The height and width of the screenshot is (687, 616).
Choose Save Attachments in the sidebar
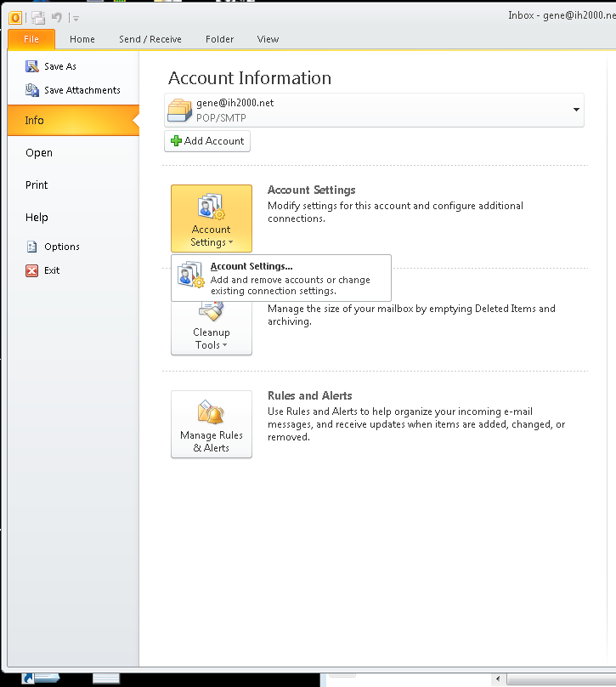pyautogui.click(x=82, y=90)
